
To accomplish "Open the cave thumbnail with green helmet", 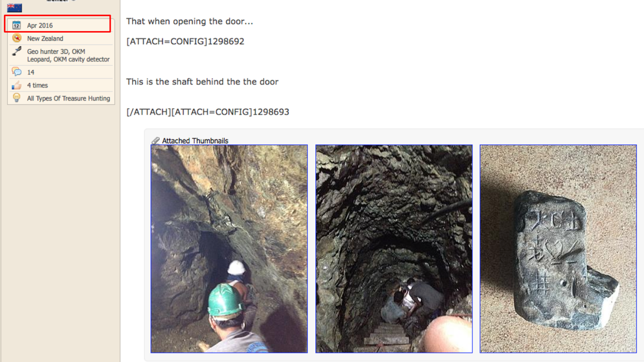I will point(229,249).
